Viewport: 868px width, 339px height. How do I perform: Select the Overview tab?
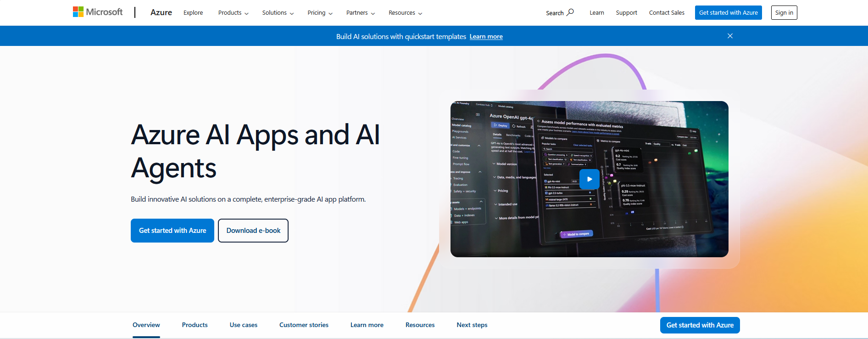[146, 325]
